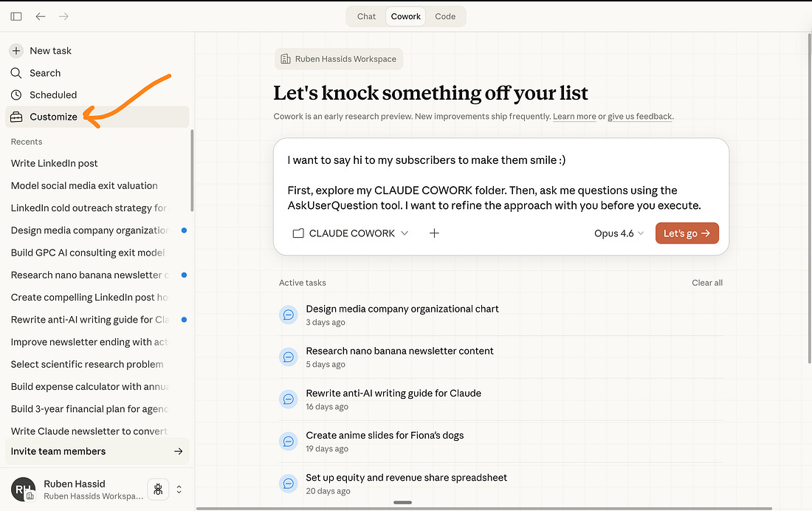The height and width of the screenshot is (511, 812).
Task: Toggle the sidebar panel icon
Action: [x=16, y=16]
